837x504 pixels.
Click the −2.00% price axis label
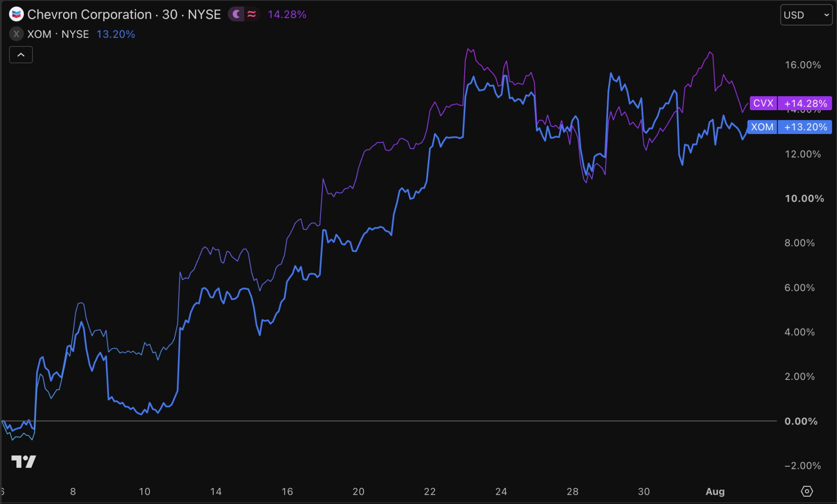point(803,465)
